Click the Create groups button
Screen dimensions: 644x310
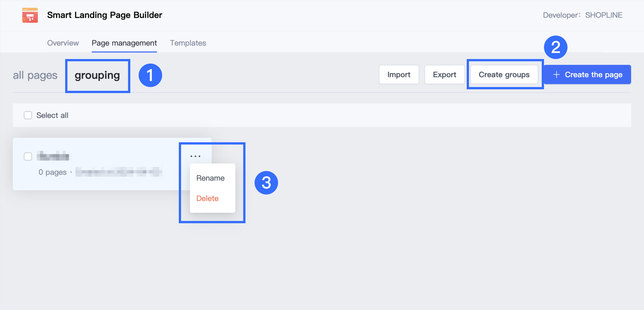504,75
